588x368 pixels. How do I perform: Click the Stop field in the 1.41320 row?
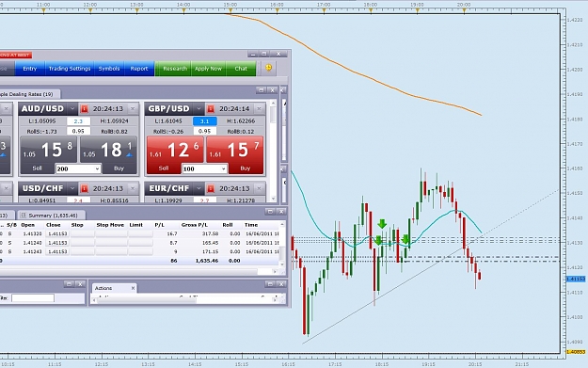point(82,233)
